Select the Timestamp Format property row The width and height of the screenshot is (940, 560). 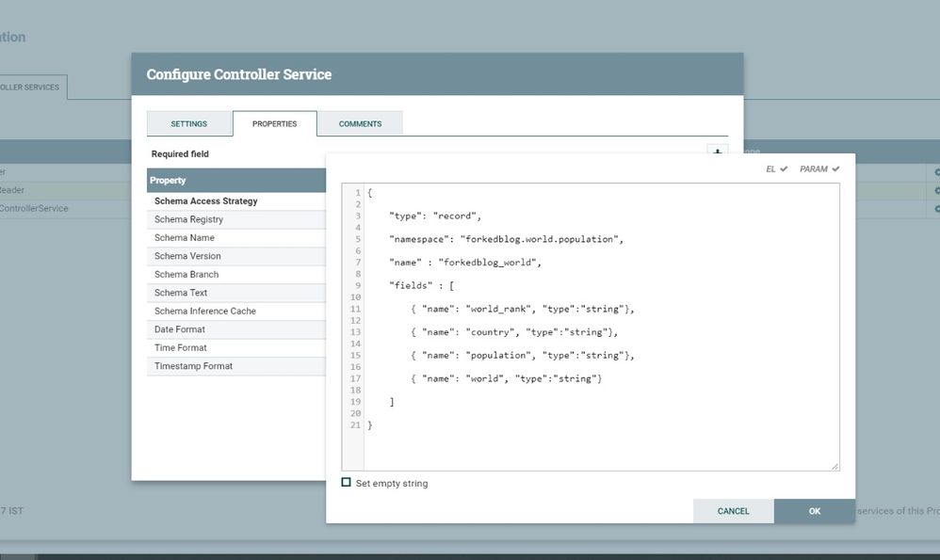click(193, 366)
